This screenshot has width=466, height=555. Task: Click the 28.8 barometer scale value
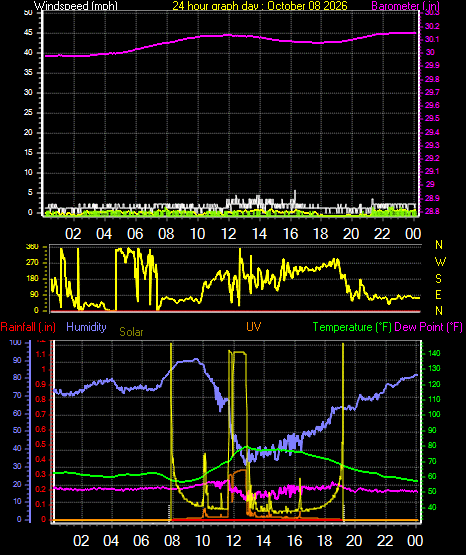pyautogui.click(x=432, y=211)
